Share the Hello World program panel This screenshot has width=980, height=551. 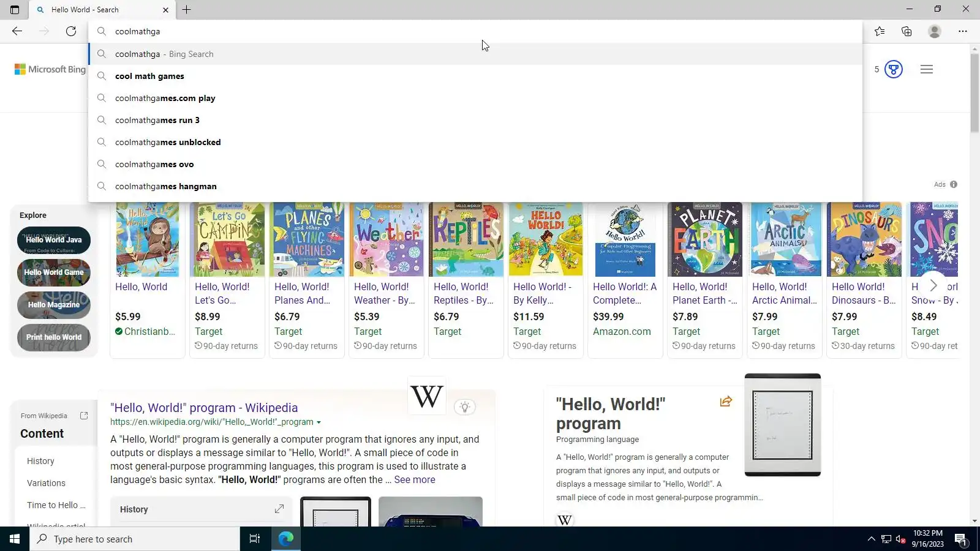(726, 402)
